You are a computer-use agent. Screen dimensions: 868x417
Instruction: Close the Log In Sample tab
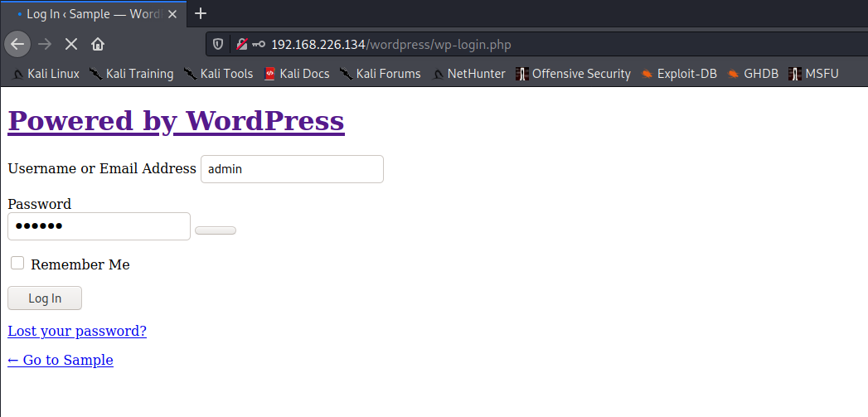point(172,14)
